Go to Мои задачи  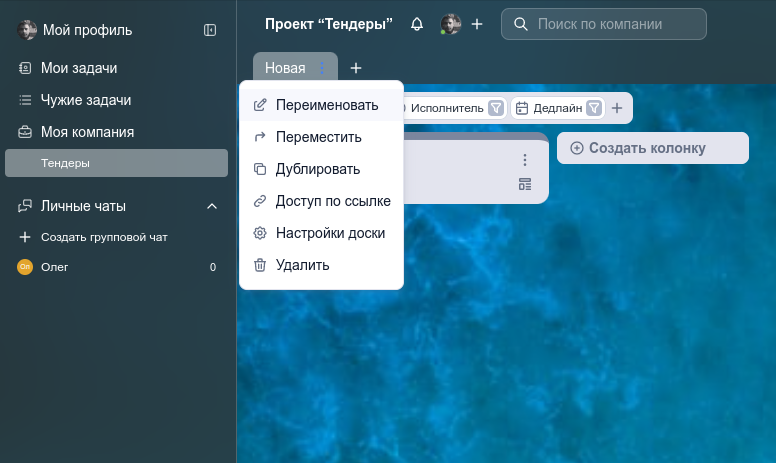[79, 68]
